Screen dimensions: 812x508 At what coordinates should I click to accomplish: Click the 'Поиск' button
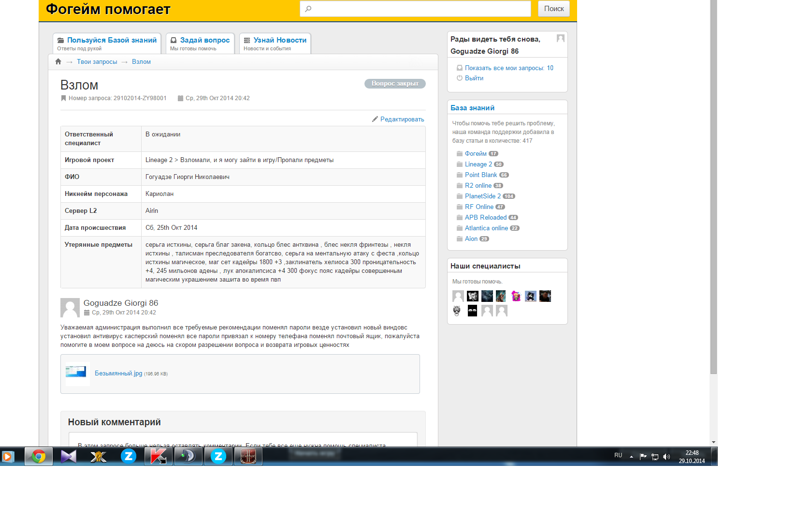(554, 9)
